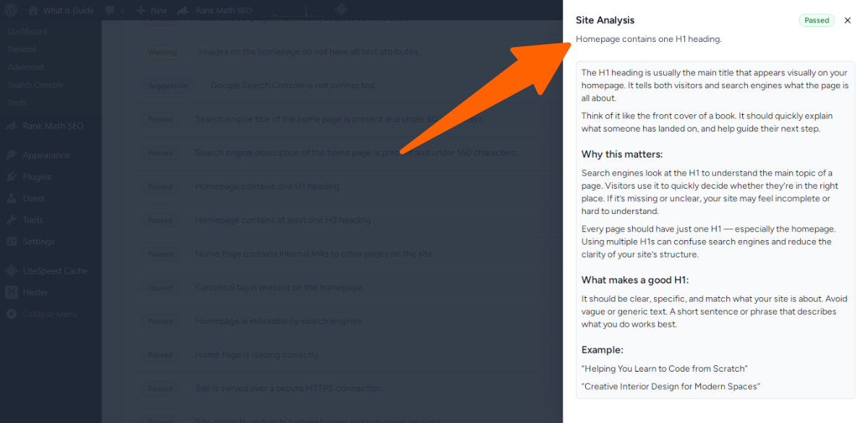Open the 'Homepage contains one H1 heading' row in list
The height and width of the screenshot is (423, 868).
click(x=268, y=187)
